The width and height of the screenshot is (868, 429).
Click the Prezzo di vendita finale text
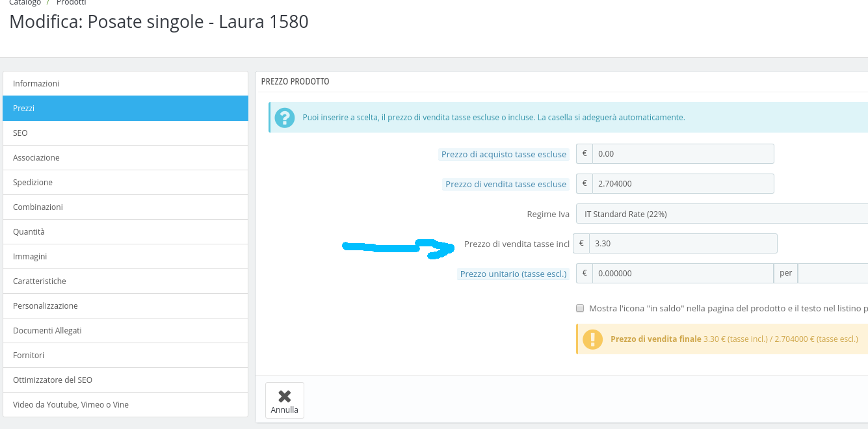click(656, 339)
